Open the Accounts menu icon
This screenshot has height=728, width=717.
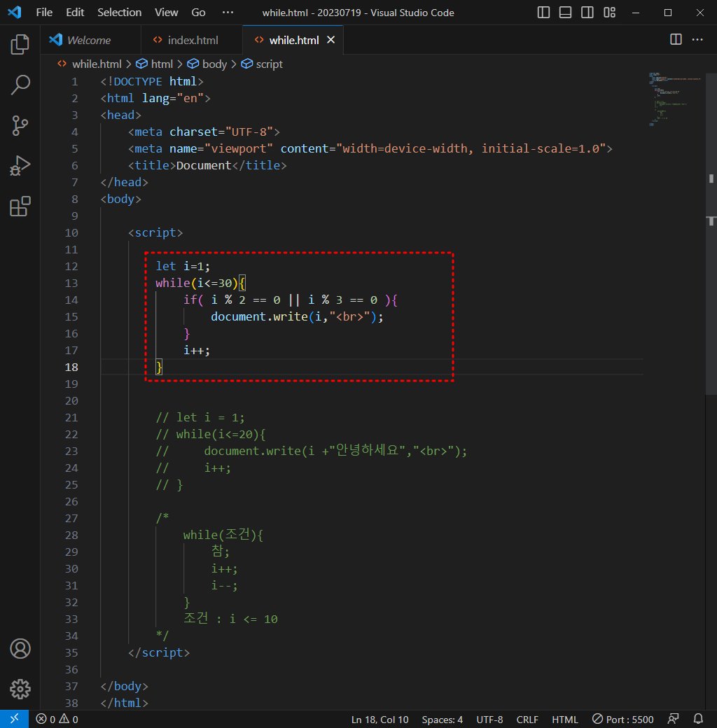click(x=20, y=649)
